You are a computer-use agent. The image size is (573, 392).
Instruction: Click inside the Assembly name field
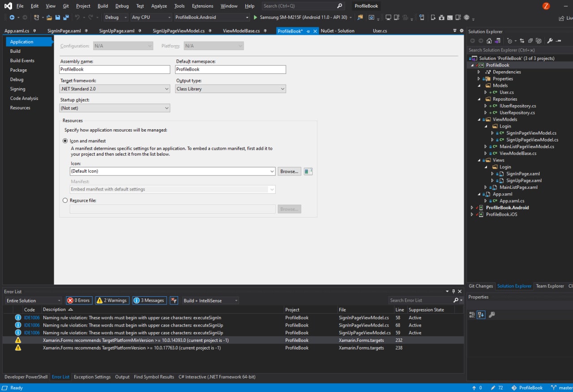[115, 69]
